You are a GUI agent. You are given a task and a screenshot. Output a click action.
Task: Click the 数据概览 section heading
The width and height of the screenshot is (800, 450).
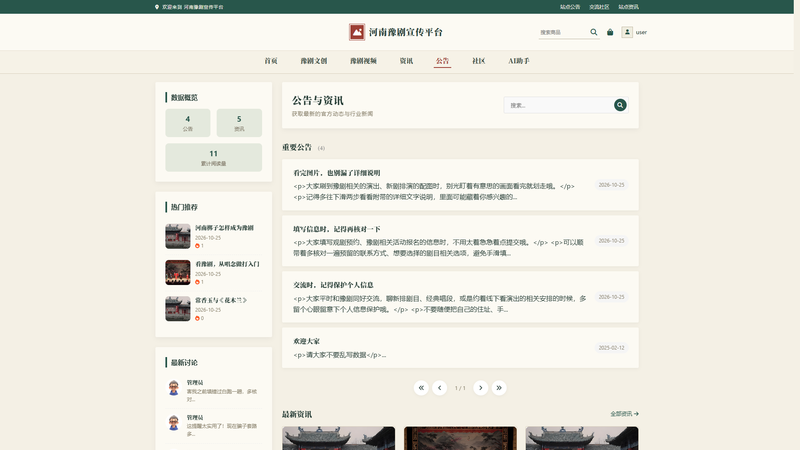point(184,97)
